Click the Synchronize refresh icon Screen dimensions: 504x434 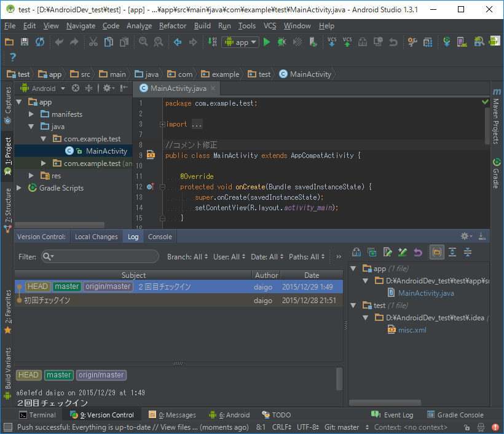click(x=40, y=42)
